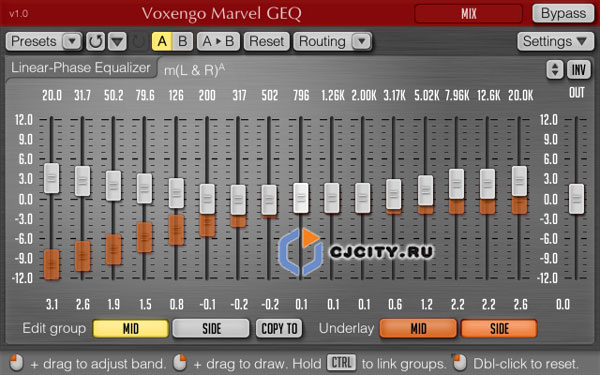The height and width of the screenshot is (375, 600).
Task: Click the channel group up-down stepper
Action: (x=554, y=70)
